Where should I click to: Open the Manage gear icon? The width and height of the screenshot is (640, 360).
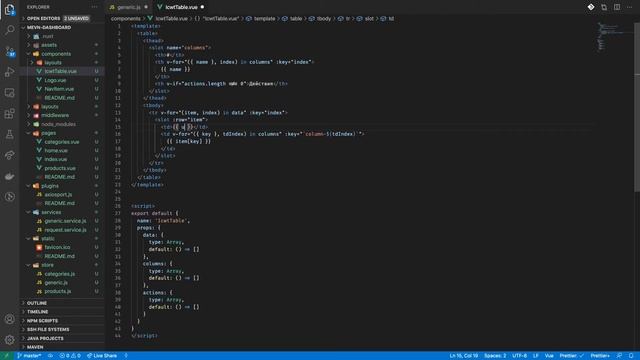point(9,340)
